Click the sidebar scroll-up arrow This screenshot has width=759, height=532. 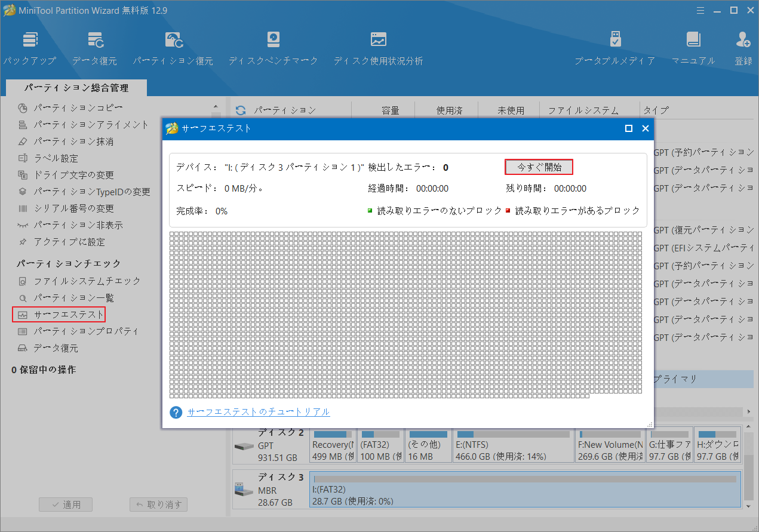coord(216,107)
